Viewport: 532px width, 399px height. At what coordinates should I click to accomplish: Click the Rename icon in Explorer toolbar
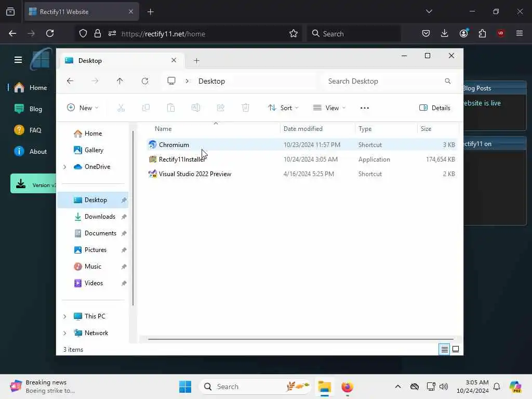196,108
